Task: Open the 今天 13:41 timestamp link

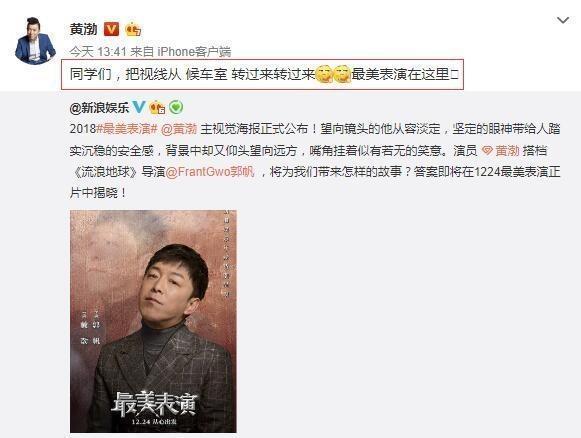Action: point(98,52)
